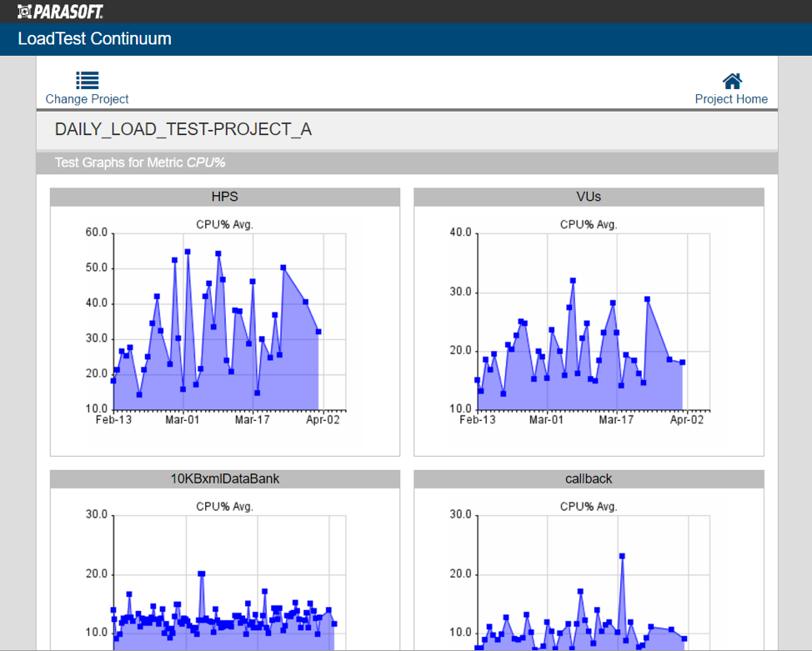
Task: Click the VUs CPU% Avg. chart
Action: pyautogui.click(x=594, y=322)
